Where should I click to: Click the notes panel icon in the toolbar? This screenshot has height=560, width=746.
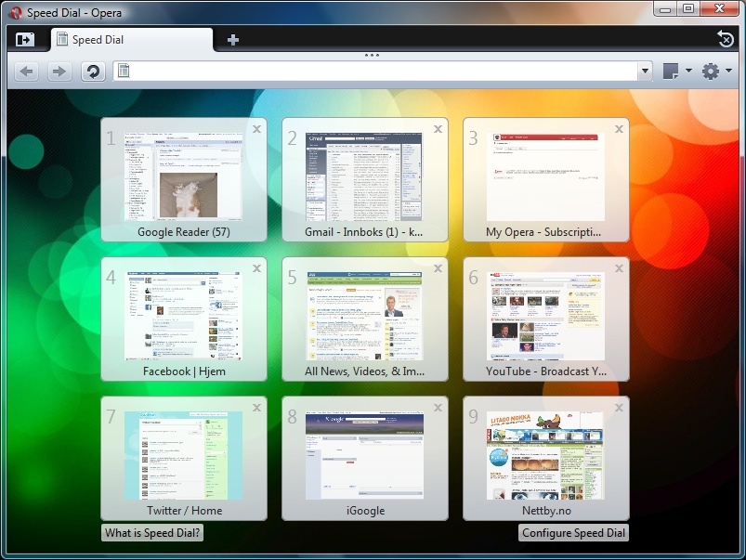(x=671, y=72)
